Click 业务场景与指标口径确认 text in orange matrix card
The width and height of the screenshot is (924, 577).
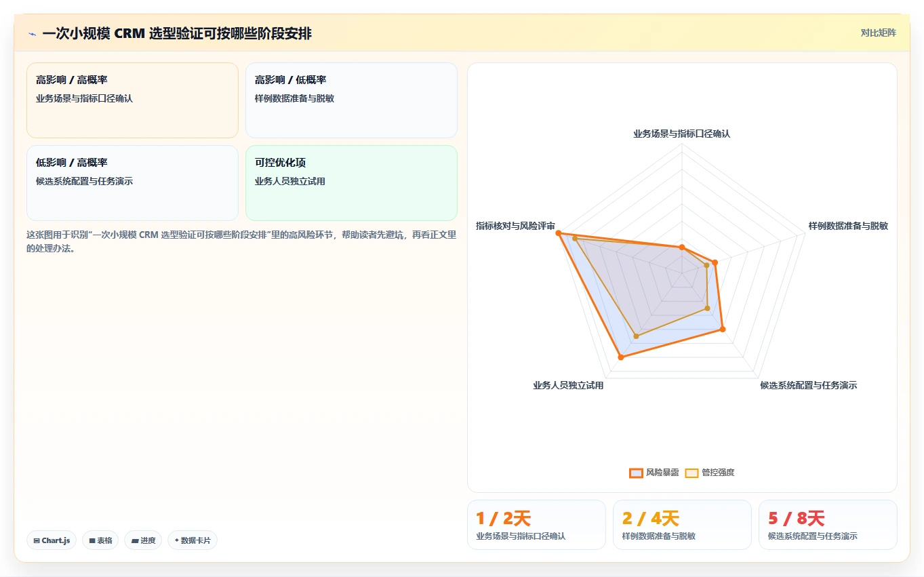(84, 98)
